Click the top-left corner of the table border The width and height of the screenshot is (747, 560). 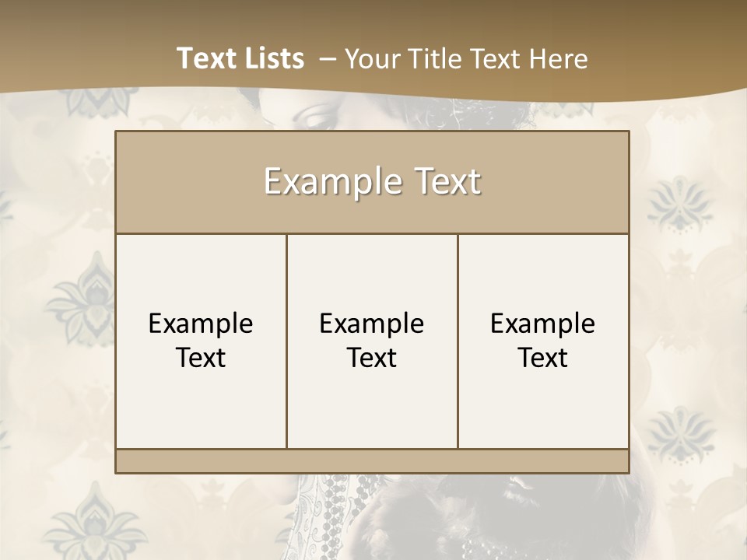point(116,131)
